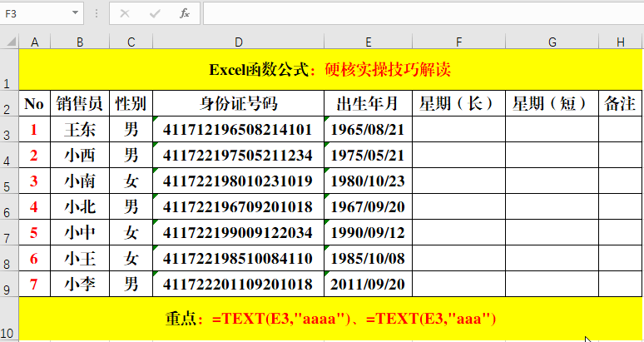644x342 pixels.
Task: Select empty 备注 cell in 小李's row
Action: (x=621, y=284)
